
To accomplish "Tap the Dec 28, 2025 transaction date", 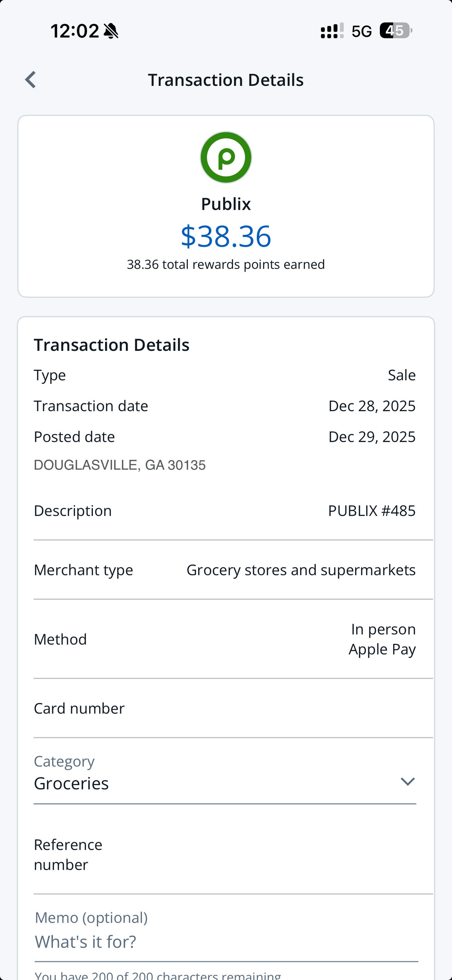I will [x=372, y=406].
